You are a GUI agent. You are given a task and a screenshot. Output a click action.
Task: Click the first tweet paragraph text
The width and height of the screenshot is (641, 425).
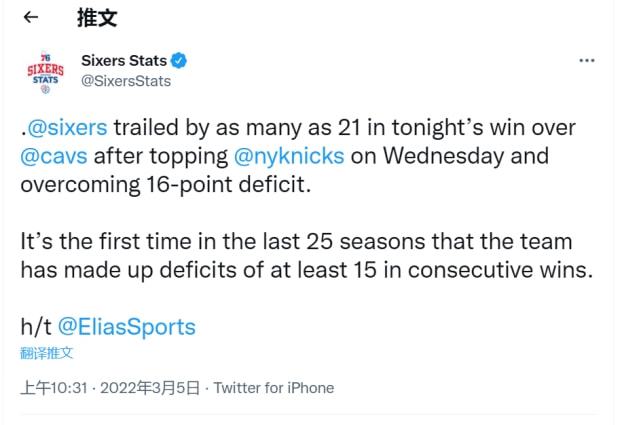[298, 156]
